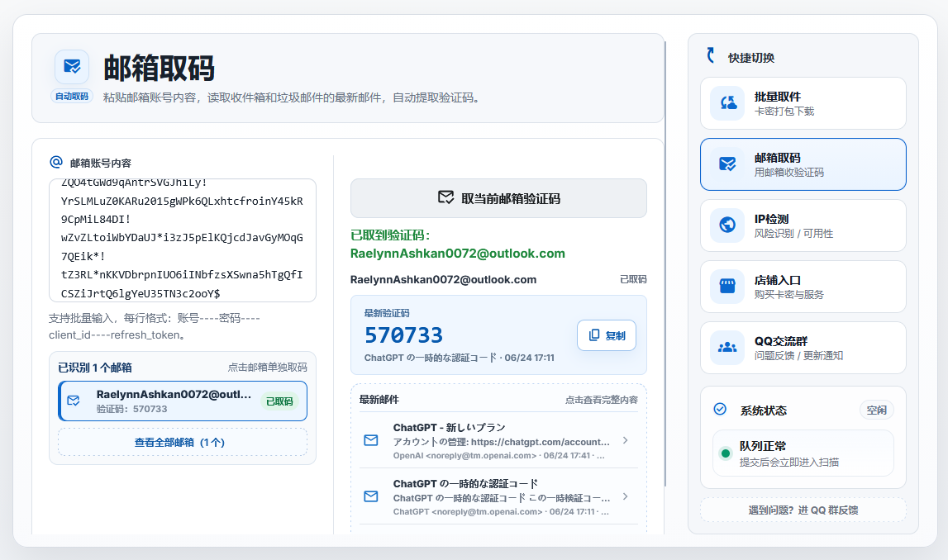Open 查看全部邮箱 (1个) link
Screen dimensions: 948x560
183,442
